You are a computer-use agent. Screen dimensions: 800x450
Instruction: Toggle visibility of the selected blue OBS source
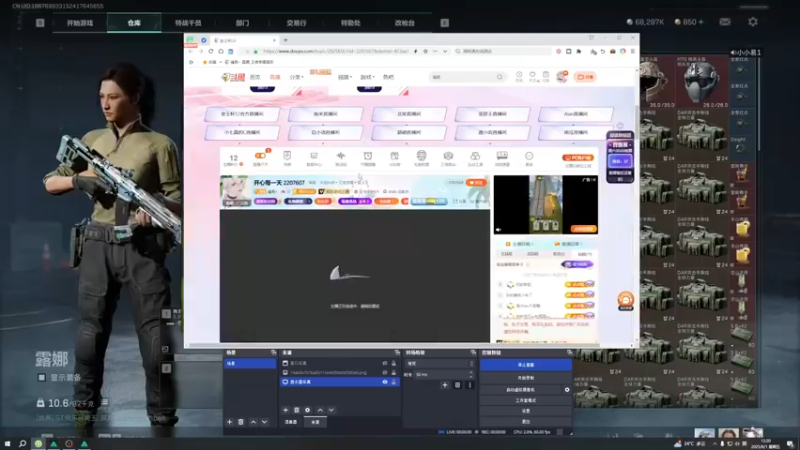tap(385, 382)
